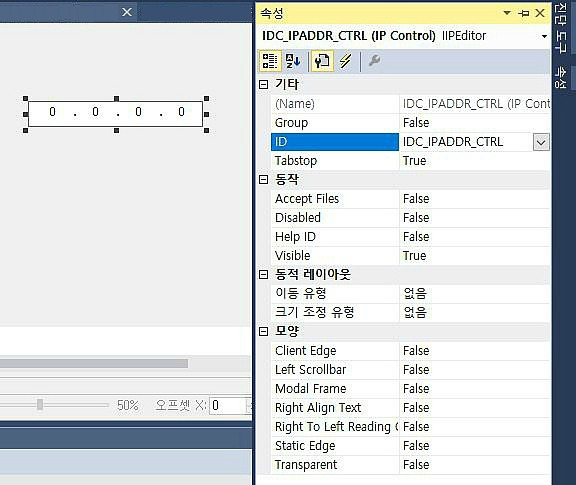Click the 오프셋 X input field
The width and height of the screenshot is (576, 485).
pos(229,406)
